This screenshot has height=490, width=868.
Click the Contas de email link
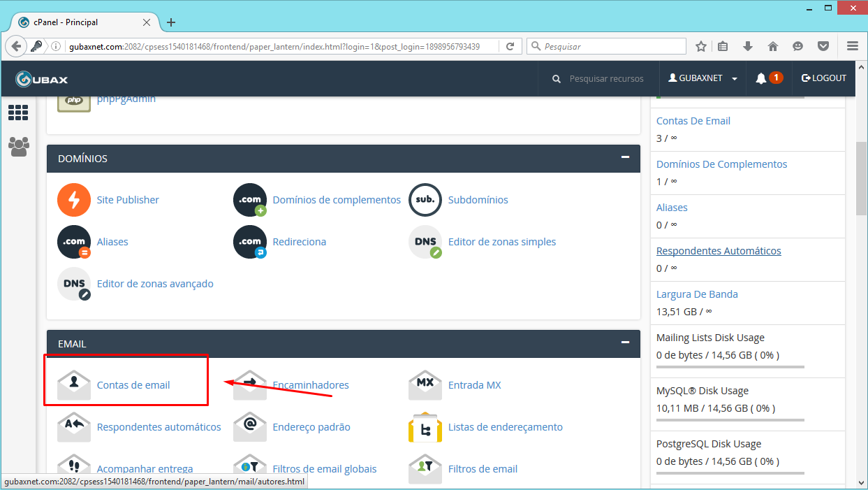pos(133,385)
